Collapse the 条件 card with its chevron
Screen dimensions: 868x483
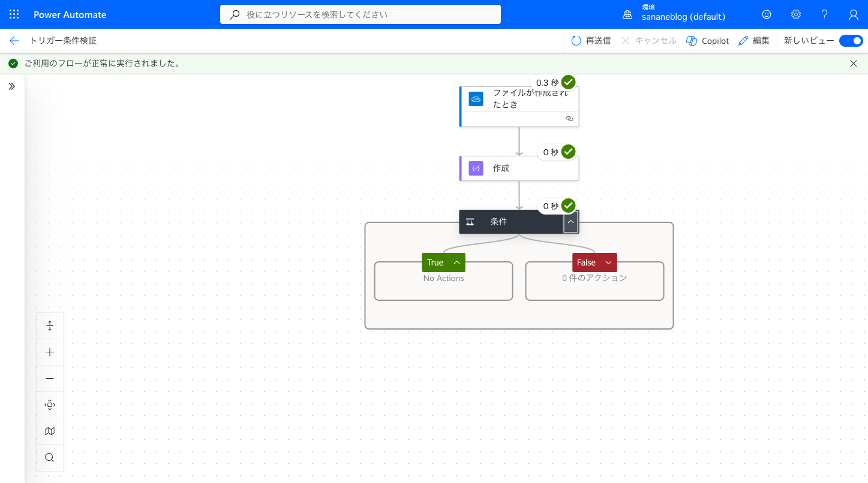571,222
